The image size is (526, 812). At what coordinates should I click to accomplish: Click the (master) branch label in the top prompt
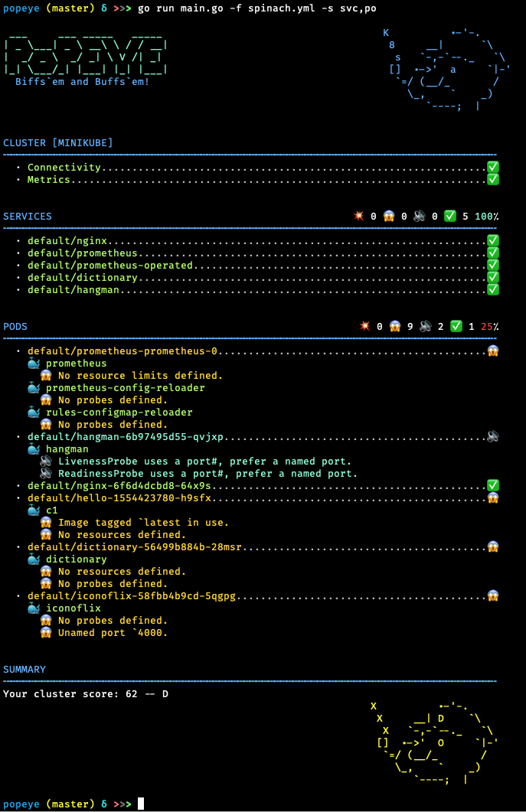pos(70,8)
